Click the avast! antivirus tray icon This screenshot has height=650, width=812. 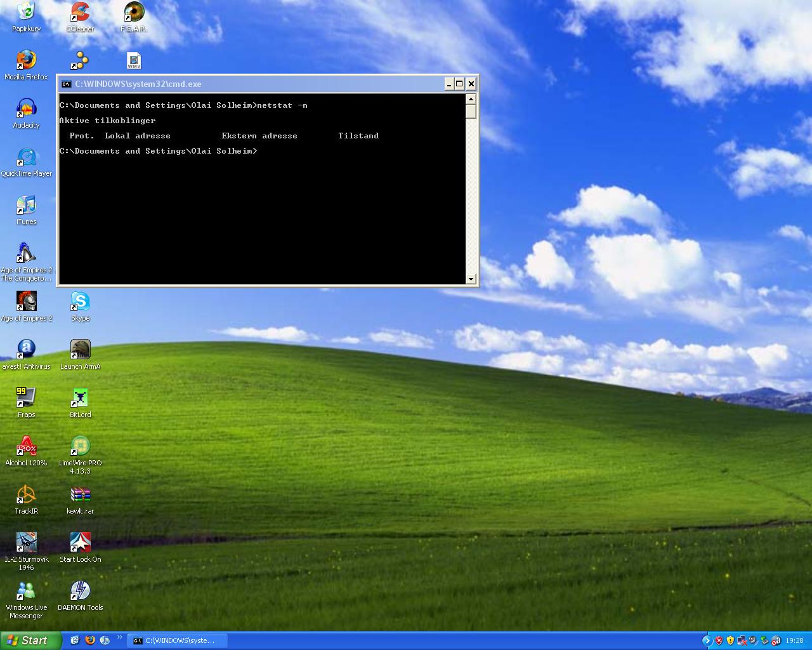pos(776,640)
